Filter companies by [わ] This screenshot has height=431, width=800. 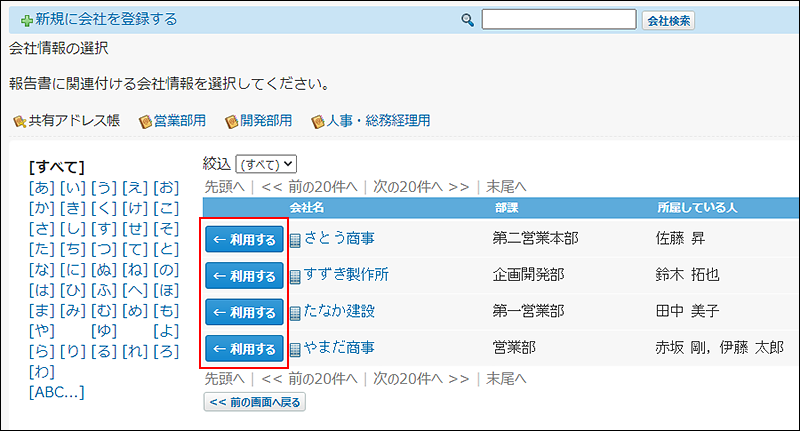pos(42,371)
